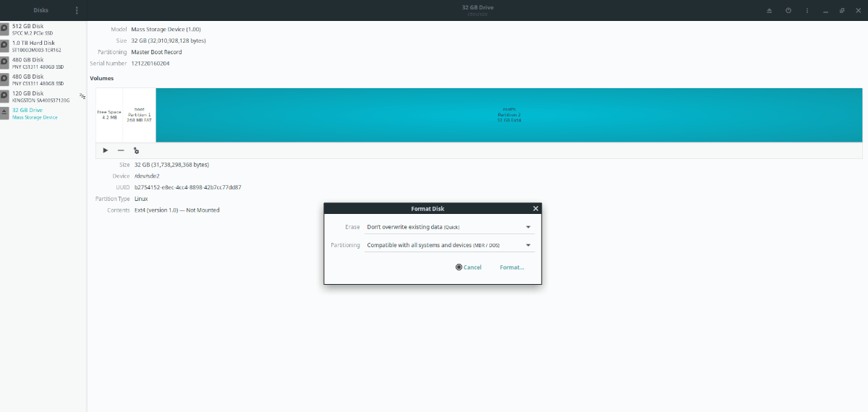
Task: Select the Free Space 4.2 MB block
Action: click(x=109, y=115)
